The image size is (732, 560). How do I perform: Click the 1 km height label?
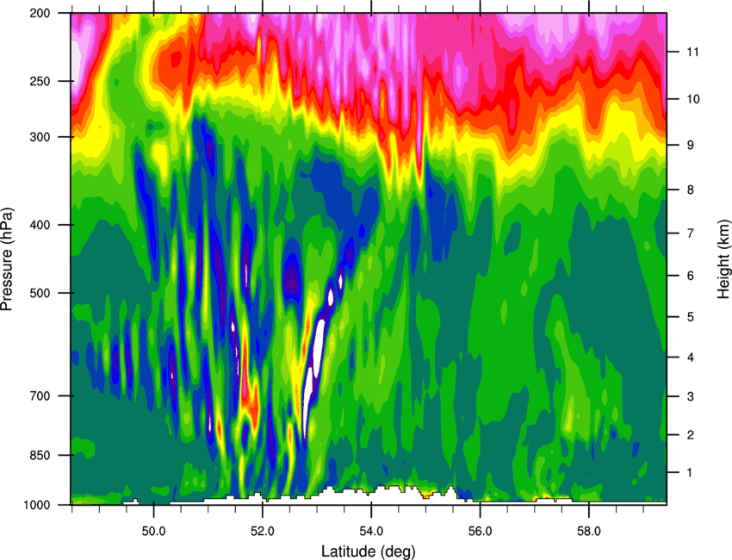[x=690, y=473]
